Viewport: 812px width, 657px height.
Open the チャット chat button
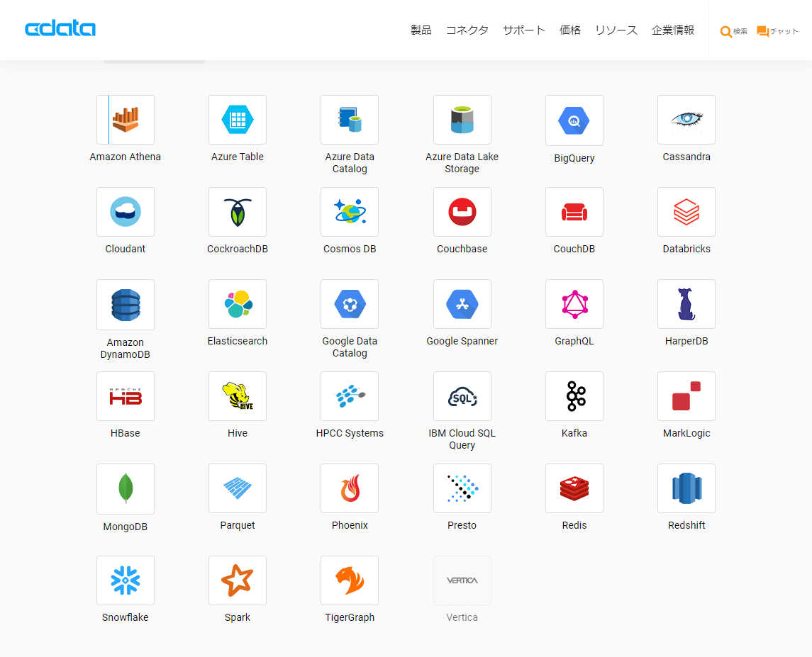point(777,32)
